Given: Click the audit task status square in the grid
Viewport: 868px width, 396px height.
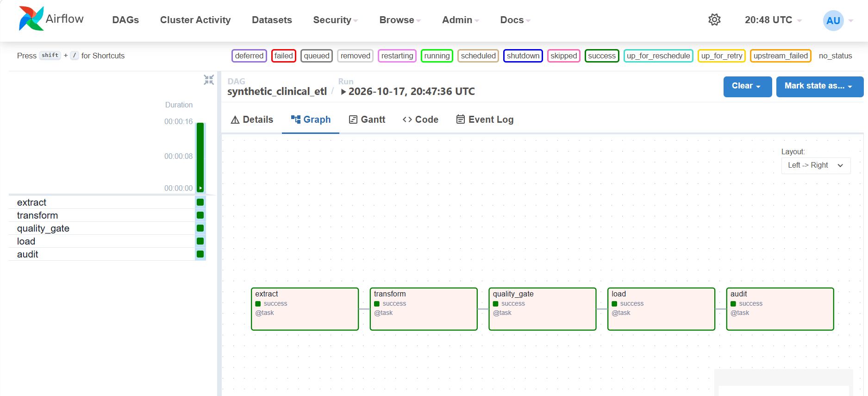Looking at the screenshot, I should click(200, 254).
